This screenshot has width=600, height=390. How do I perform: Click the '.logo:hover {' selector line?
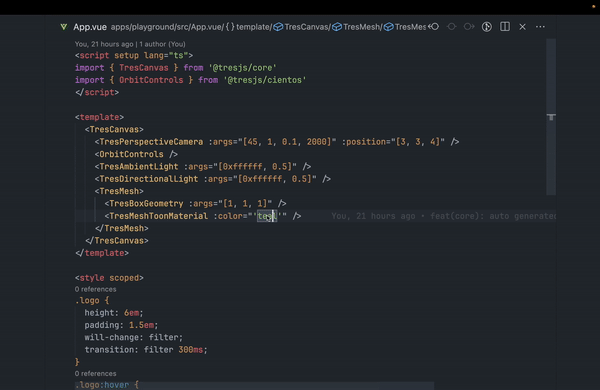107,385
